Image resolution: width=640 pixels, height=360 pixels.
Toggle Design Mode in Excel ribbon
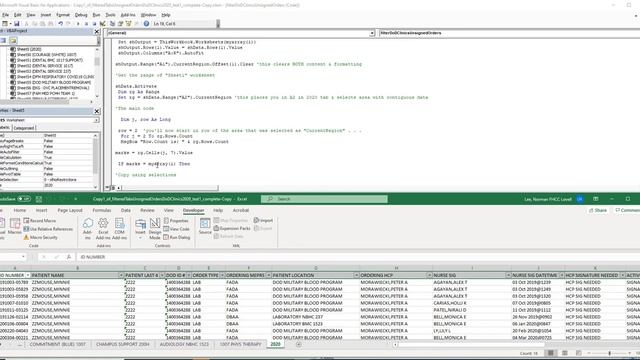155,229
